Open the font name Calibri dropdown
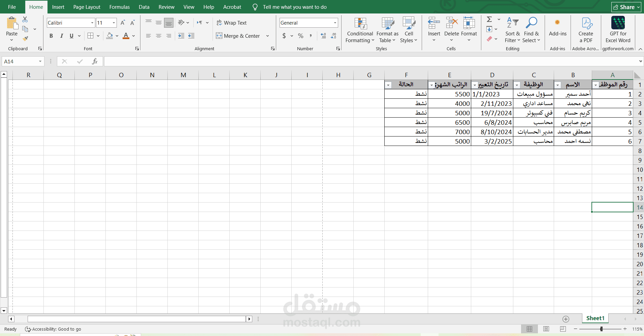 (92, 23)
